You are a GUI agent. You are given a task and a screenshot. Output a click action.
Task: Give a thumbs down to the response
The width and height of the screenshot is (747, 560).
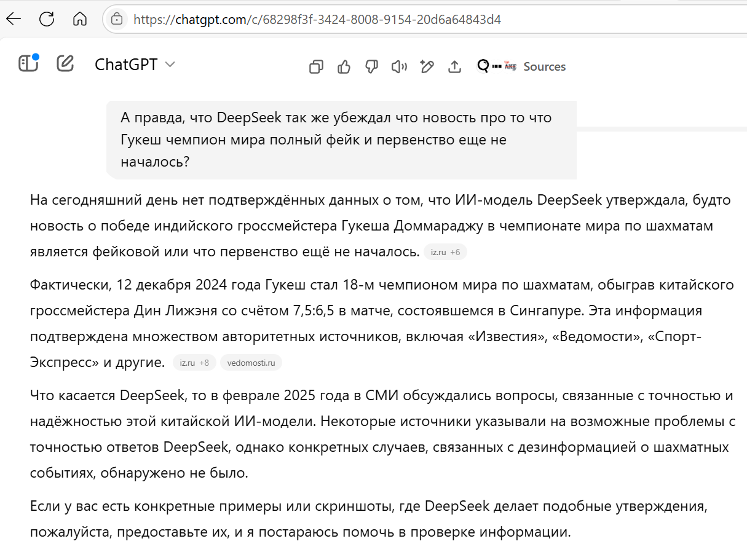371,66
